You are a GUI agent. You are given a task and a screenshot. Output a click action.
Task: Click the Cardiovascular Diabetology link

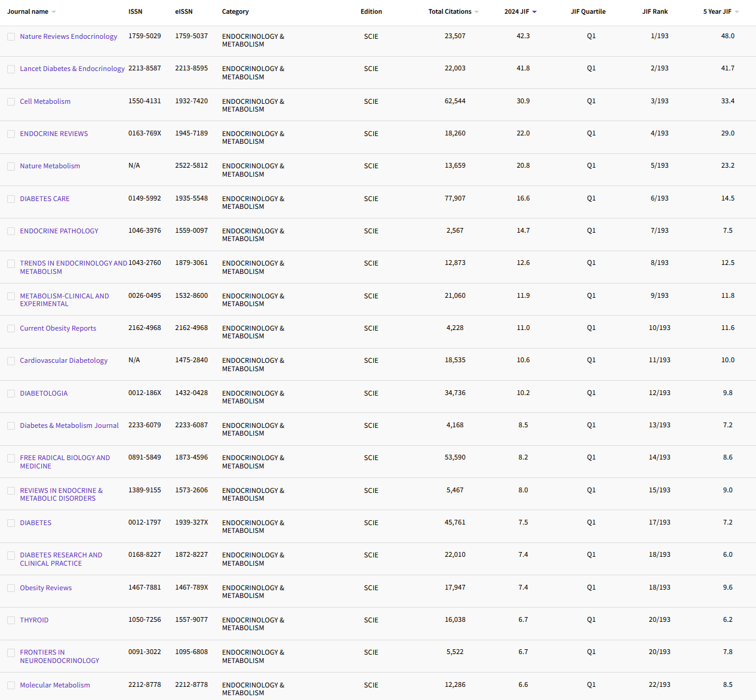point(63,360)
